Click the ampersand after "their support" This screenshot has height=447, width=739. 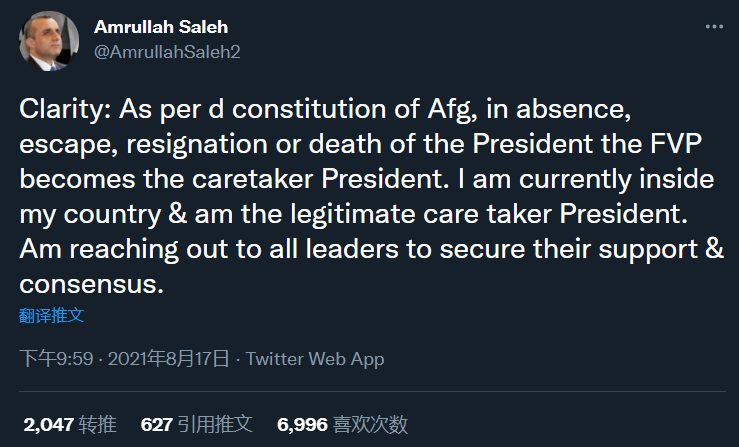coord(713,250)
